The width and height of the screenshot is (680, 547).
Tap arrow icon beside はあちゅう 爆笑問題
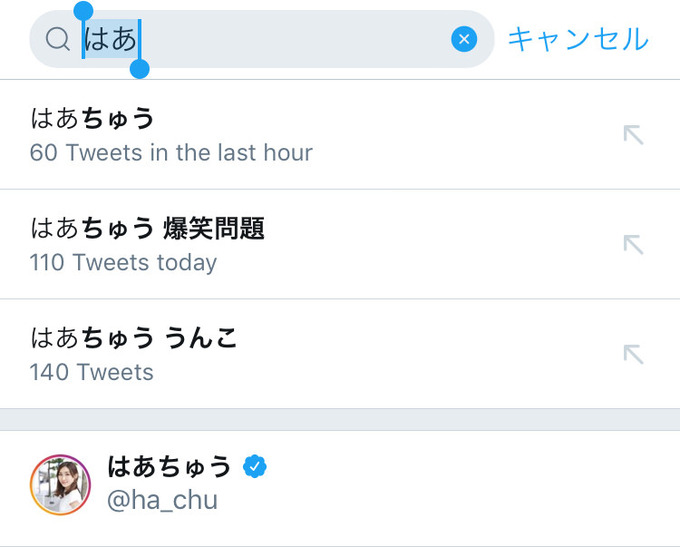coord(633,244)
